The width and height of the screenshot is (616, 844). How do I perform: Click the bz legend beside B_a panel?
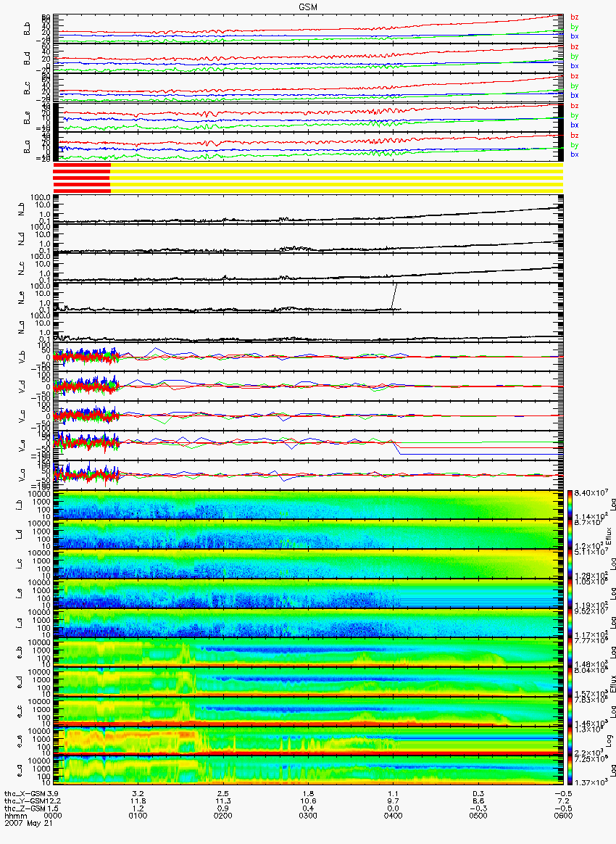(x=575, y=135)
